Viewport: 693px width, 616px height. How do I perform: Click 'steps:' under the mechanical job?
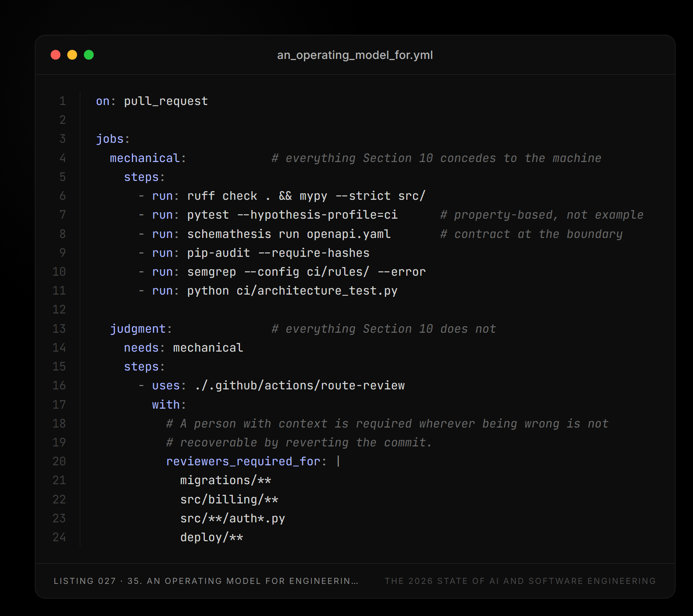point(145,177)
